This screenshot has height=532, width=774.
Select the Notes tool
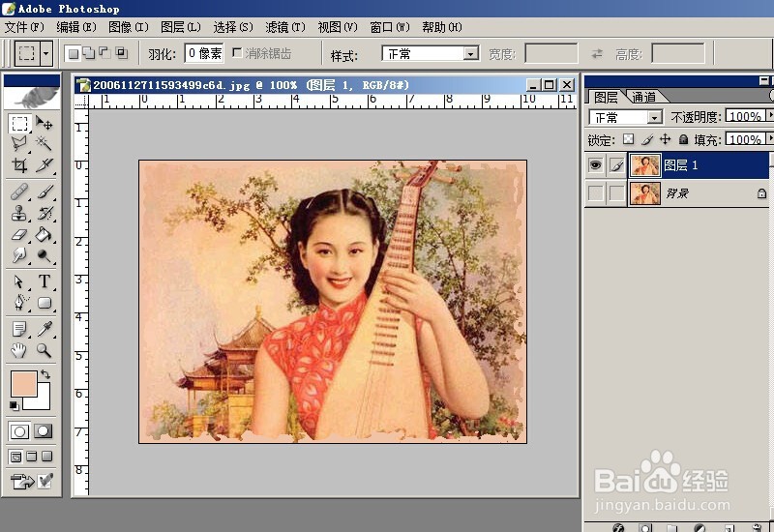pyautogui.click(x=19, y=329)
